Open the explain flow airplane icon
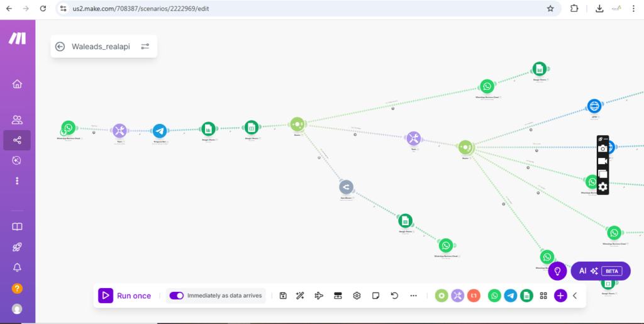The image size is (644, 324). tap(319, 296)
